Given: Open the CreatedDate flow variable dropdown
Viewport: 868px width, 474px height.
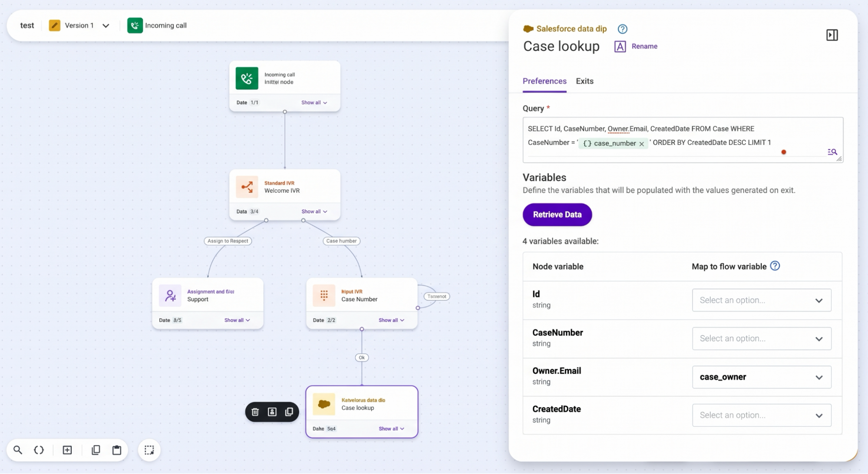Looking at the screenshot, I should click(762, 415).
